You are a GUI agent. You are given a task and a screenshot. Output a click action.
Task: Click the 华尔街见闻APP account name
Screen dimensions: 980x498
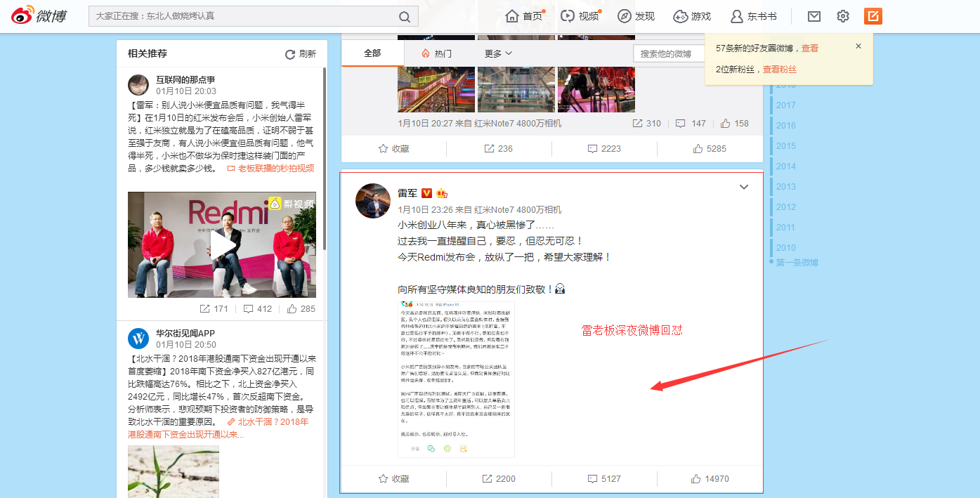(185, 334)
